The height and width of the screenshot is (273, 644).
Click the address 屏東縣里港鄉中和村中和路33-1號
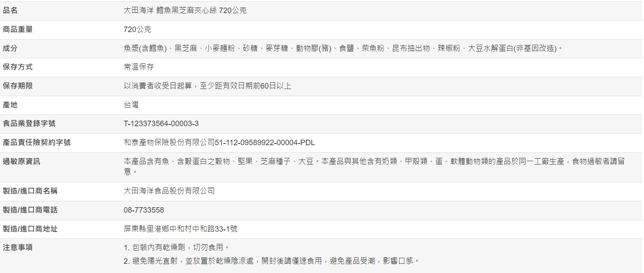pos(181,229)
